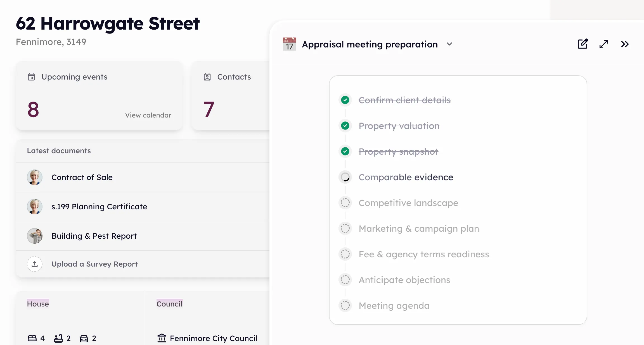Click the House tag label
The image size is (644, 345).
(38, 304)
